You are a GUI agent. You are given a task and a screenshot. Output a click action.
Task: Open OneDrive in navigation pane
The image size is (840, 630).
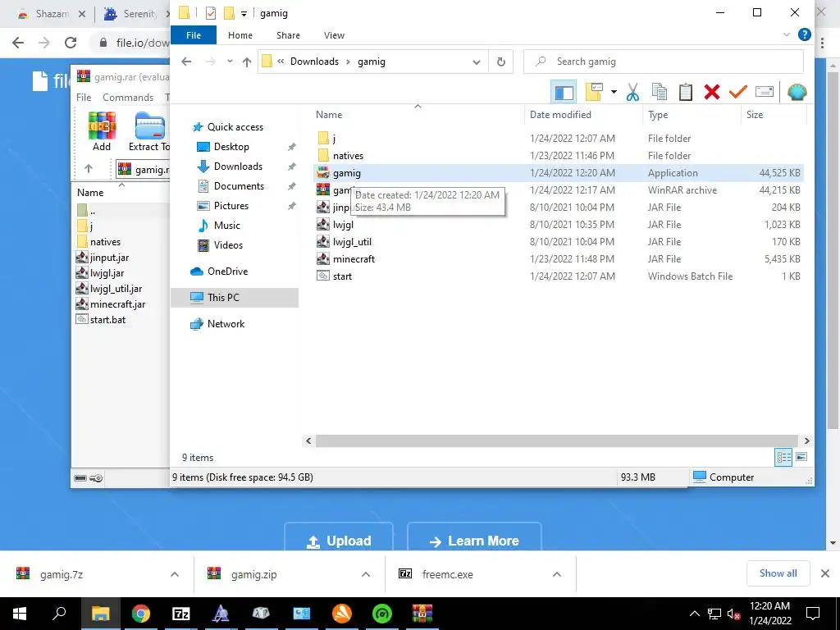point(227,272)
